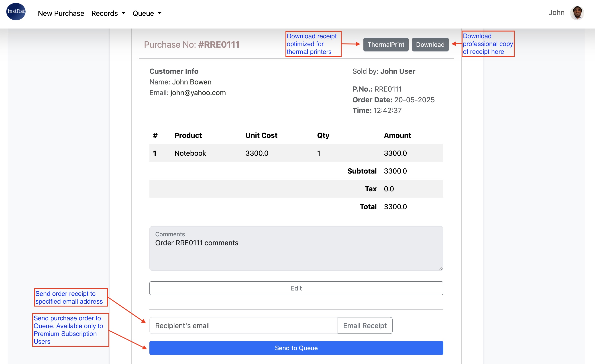Click the Records caret arrow

click(124, 13)
